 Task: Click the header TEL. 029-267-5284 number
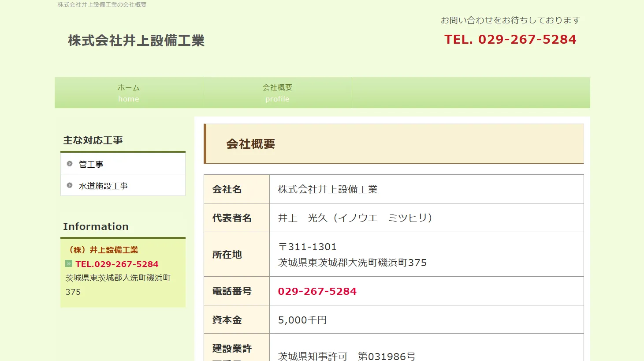click(510, 39)
